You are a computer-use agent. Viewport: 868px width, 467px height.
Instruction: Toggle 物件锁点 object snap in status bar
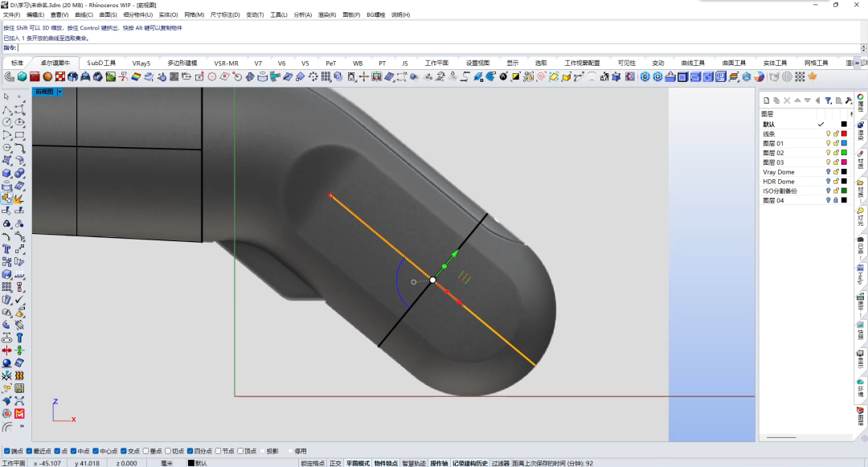[386, 463]
